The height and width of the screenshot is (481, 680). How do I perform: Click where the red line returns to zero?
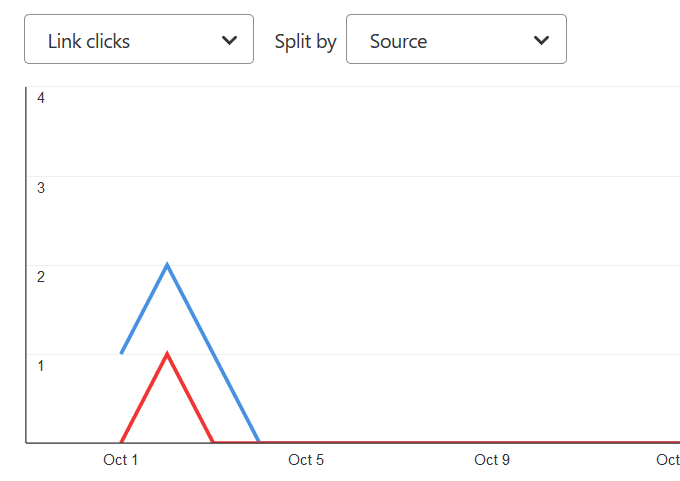[x=213, y=441]
